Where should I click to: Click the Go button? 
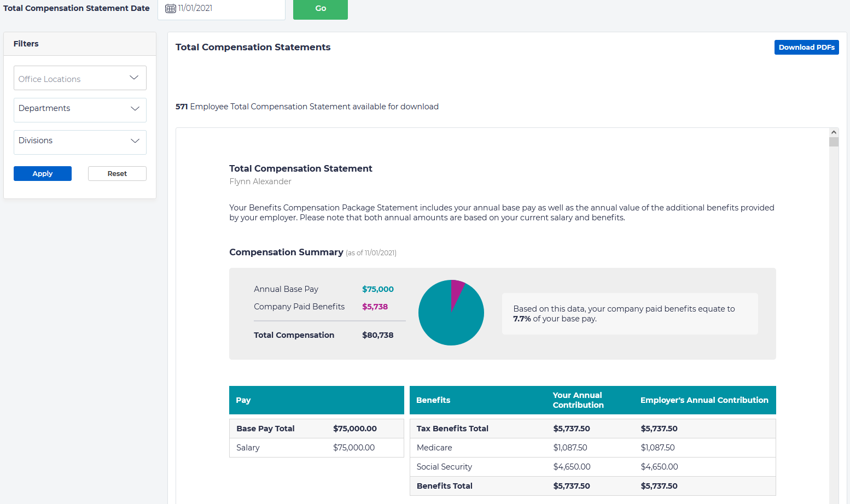320,9
